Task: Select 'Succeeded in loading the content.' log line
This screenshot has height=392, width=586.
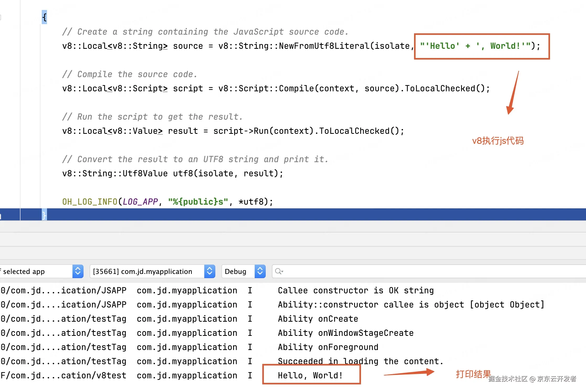Action: [x=360, y=361]
